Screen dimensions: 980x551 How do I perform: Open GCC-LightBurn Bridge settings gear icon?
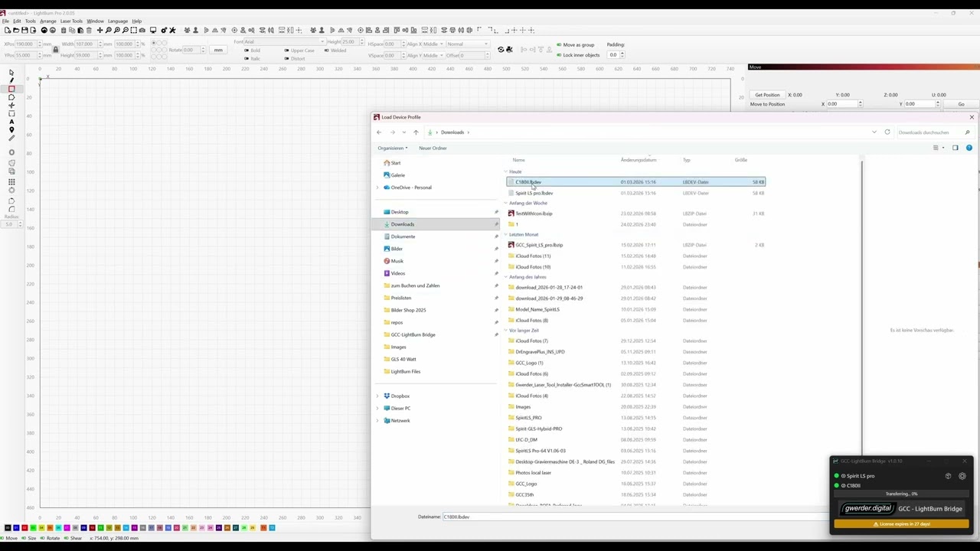click(962, 476)
